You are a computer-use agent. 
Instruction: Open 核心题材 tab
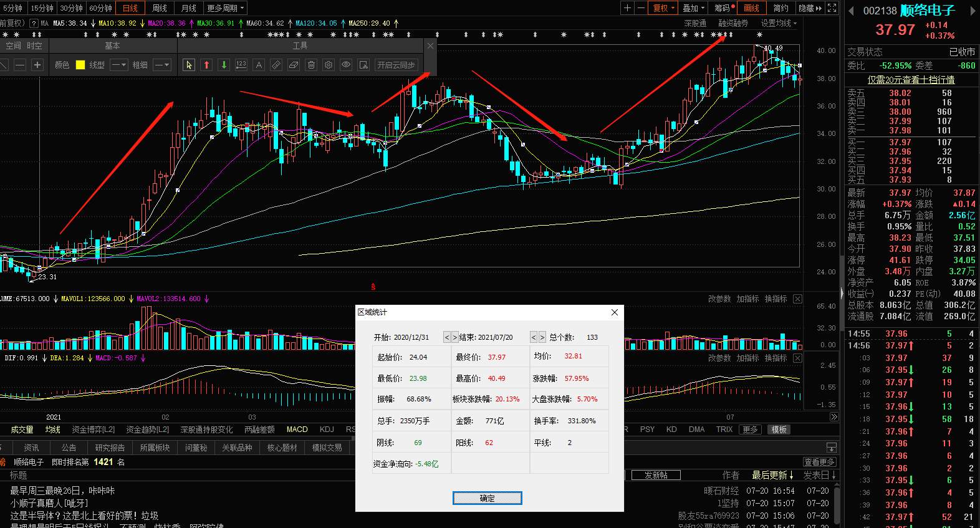coord(282,448)
